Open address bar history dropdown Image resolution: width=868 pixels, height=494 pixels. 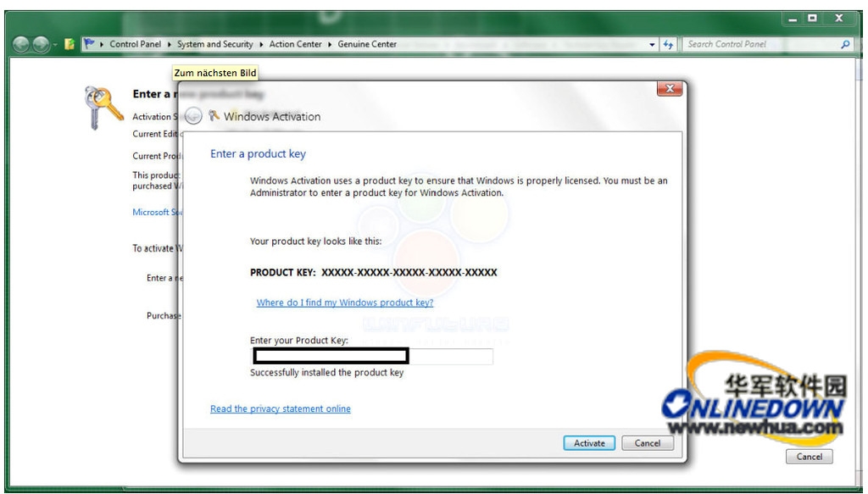[x=652, y=45]
